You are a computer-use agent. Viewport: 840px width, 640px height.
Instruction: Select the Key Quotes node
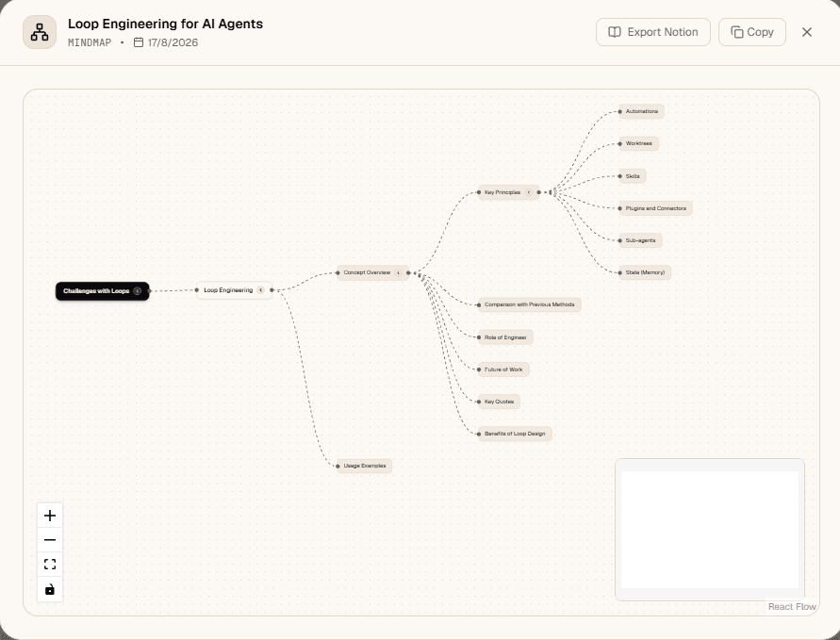tap(499, 402)
